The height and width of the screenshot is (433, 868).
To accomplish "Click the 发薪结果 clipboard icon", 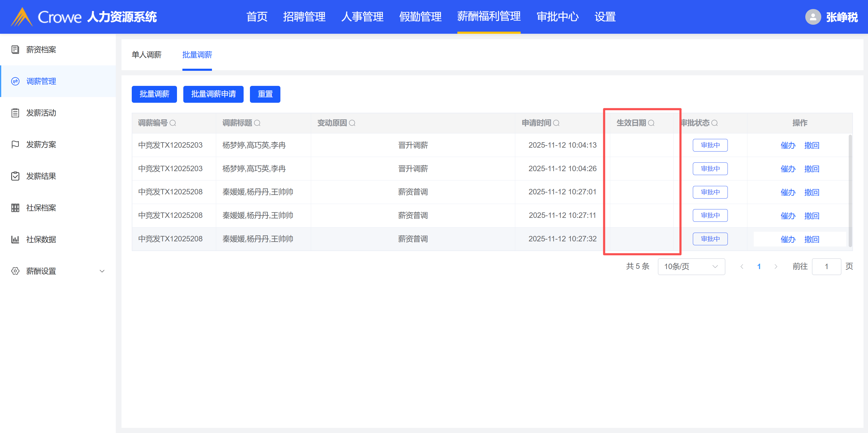I will (x=15, y=176).
